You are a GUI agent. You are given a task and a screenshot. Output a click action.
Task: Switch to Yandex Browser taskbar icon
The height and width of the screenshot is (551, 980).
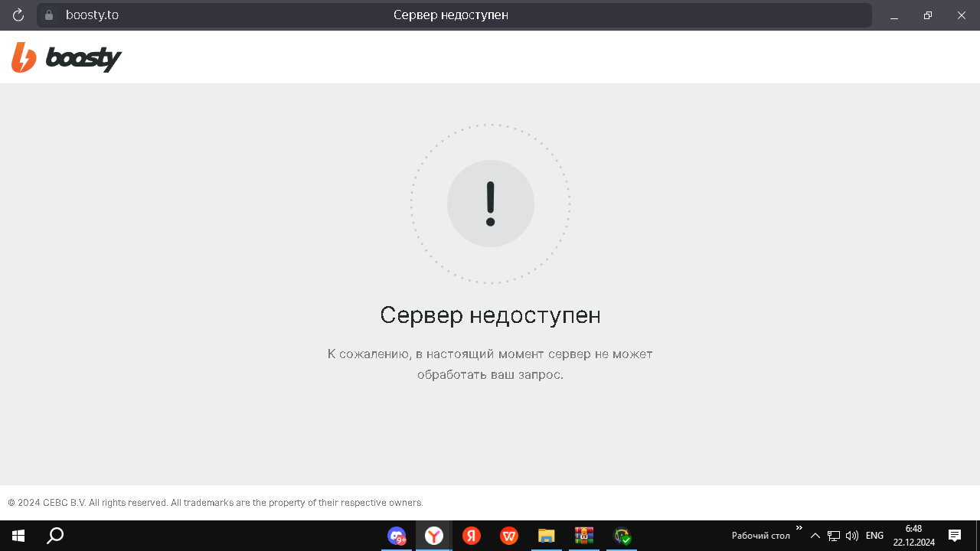point(434,536)
